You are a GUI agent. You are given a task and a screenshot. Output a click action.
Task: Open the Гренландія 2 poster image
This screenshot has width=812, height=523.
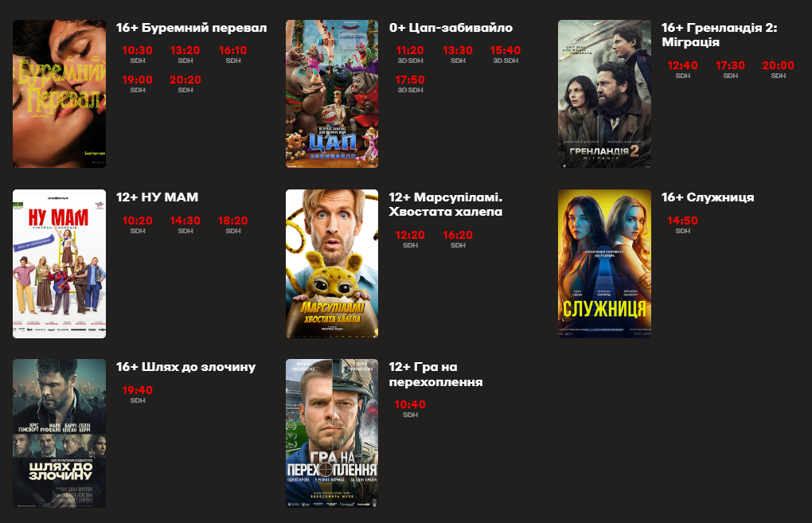pyautogui.click(x=604, y=94)
